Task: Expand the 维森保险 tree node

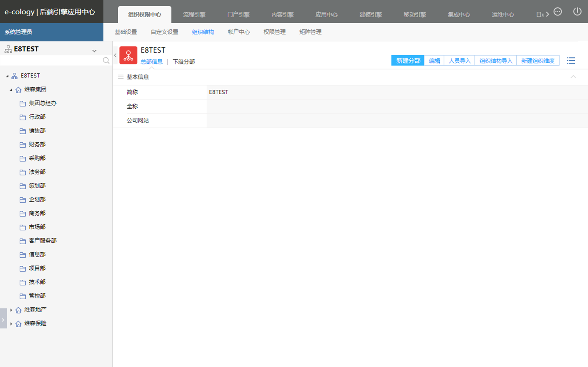Action: click(11, 324)
